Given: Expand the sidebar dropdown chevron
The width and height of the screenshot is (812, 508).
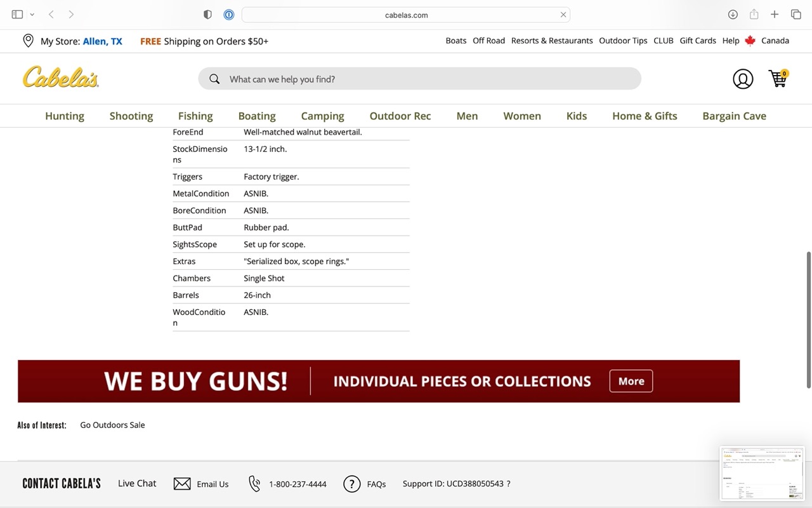Looking at the screenshot, I should [x=32, y=15].
